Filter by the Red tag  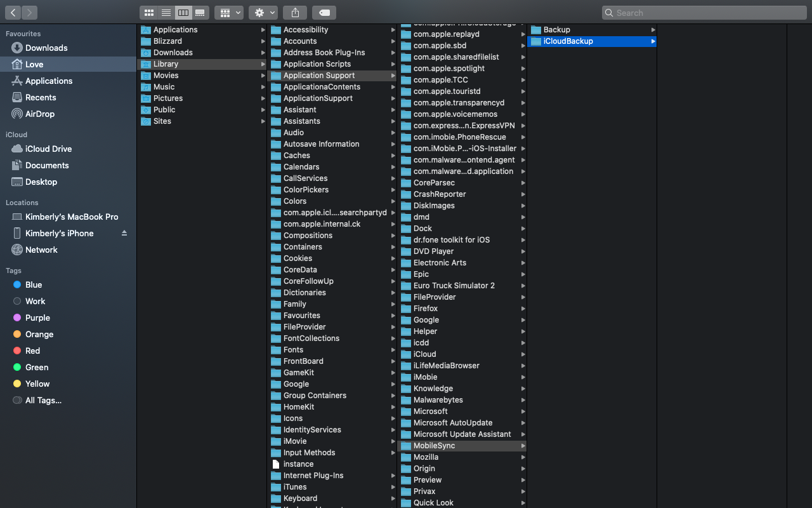[68, 351]
